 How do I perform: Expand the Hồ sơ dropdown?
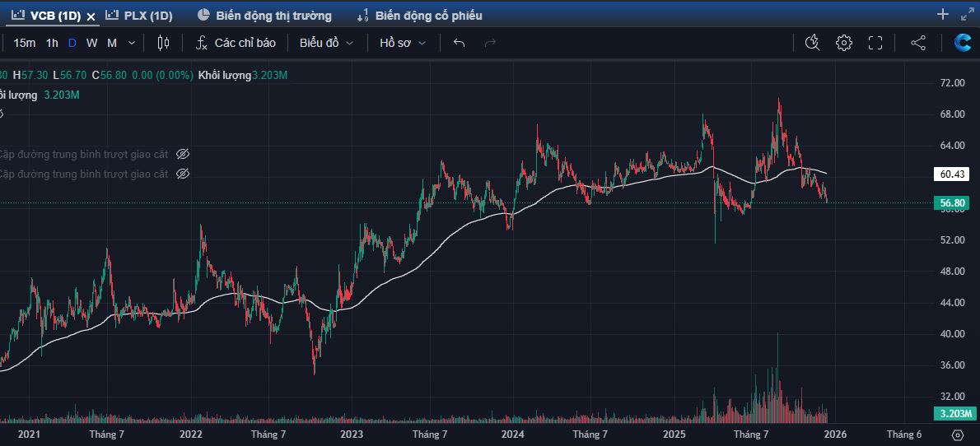(x=403, y=43)
